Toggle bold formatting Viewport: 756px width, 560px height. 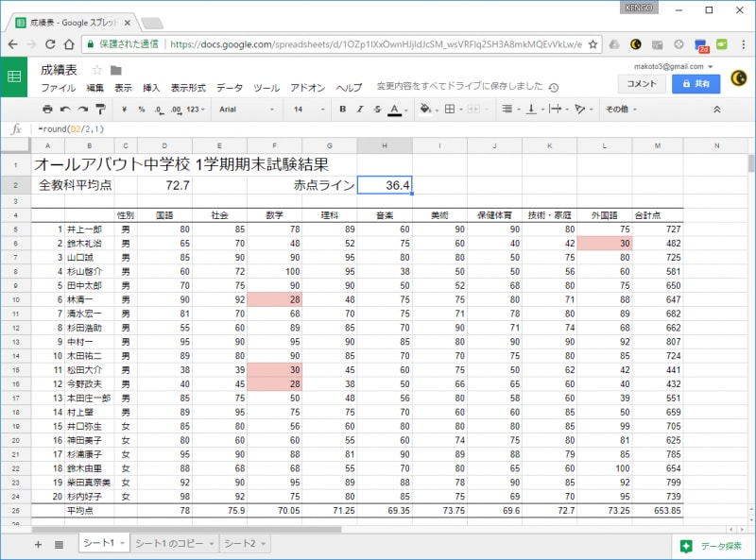[x=343, y=110]
